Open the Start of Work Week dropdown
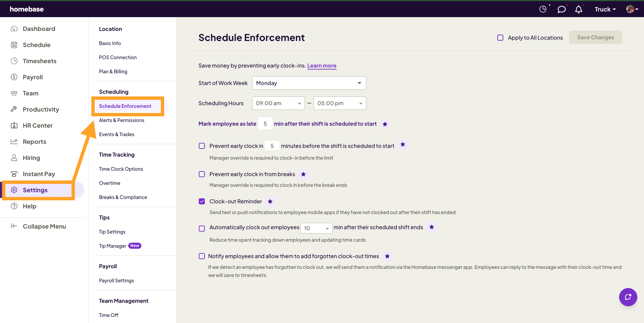This screenshot has height=323, width=644. 309,83
